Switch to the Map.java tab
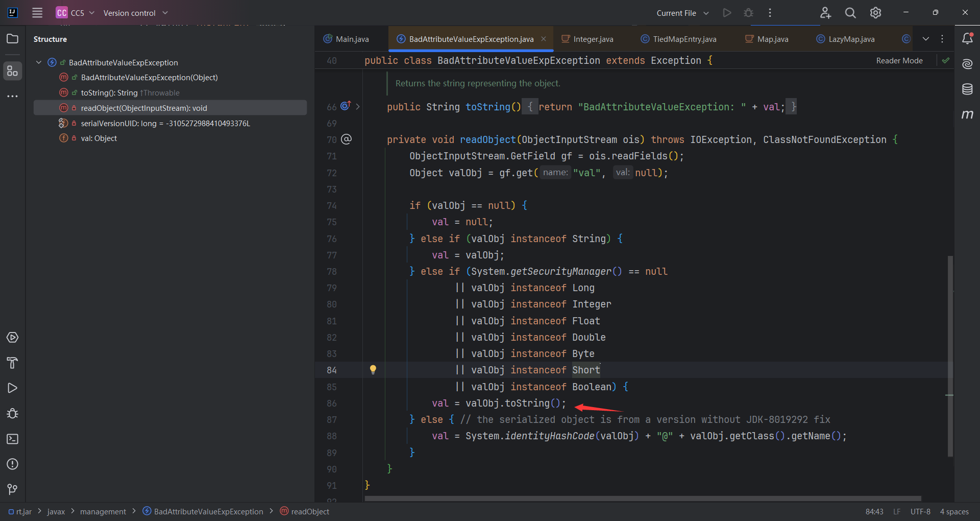Image resolution: width=980 pixels, height=521 pixels. click(x=767, y=39)
